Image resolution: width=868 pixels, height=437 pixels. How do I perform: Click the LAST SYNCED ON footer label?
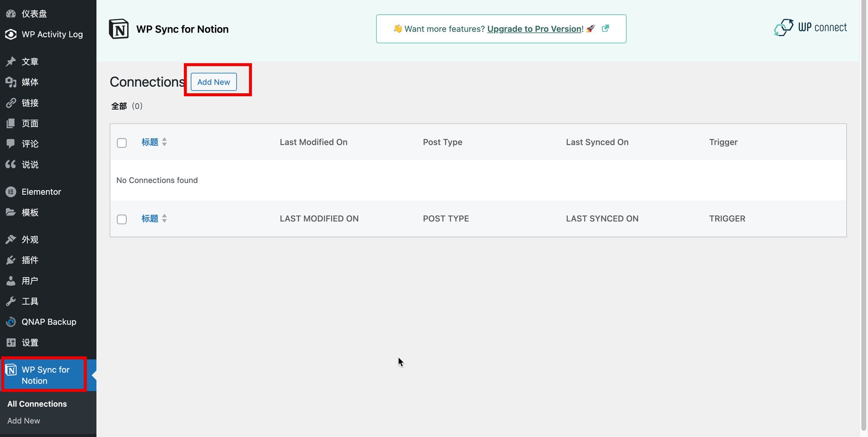click(602, 218)
